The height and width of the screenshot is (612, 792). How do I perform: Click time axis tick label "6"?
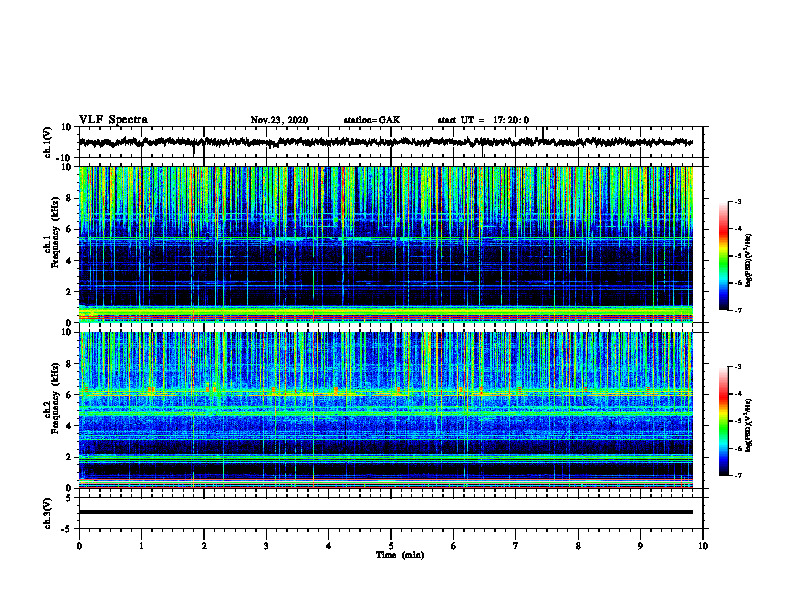[x=454, y=546]
